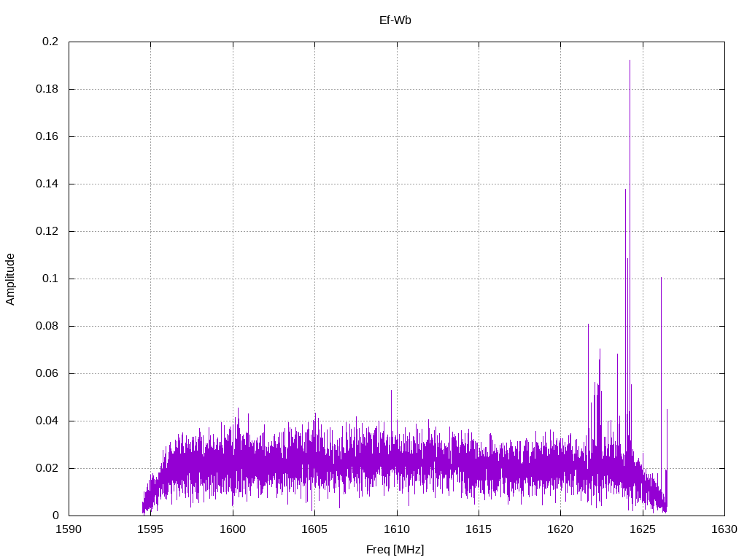Click the y-axis tick label 0.06
The height and width of the screenshot is (560, 747).
(x=47, y=373)
